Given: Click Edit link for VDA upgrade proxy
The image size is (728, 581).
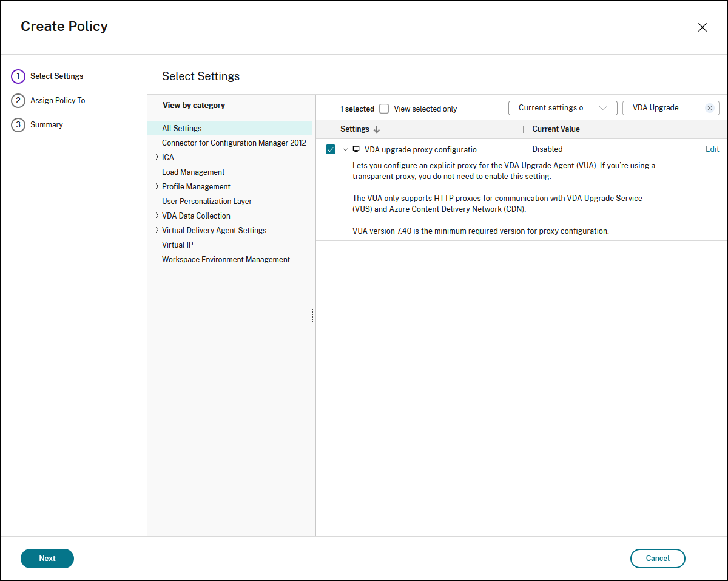Looking at the screenshot, I should tap(712, 149).
